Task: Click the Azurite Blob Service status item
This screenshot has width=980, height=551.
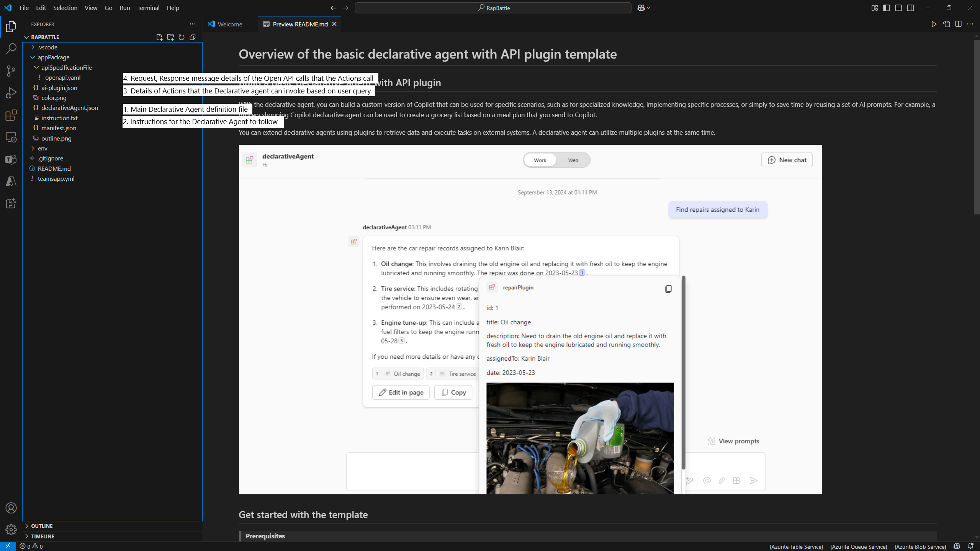Action: [920, 546]
